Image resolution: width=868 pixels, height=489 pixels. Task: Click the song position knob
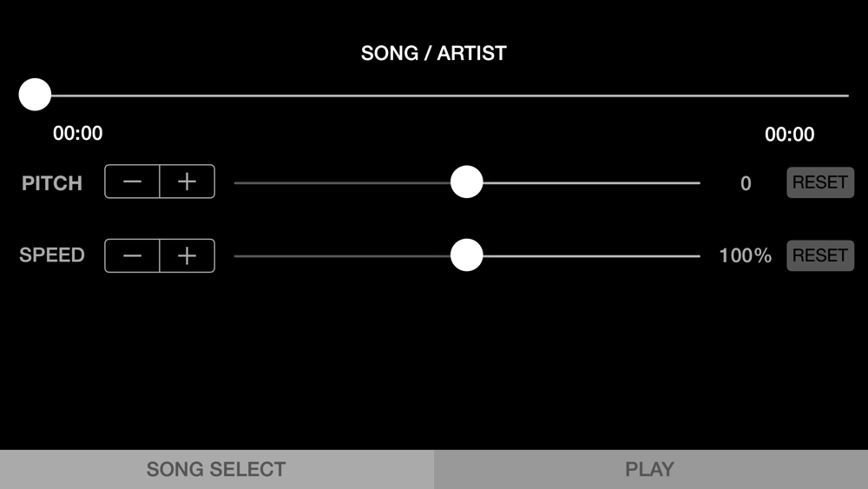click(36, 95)
